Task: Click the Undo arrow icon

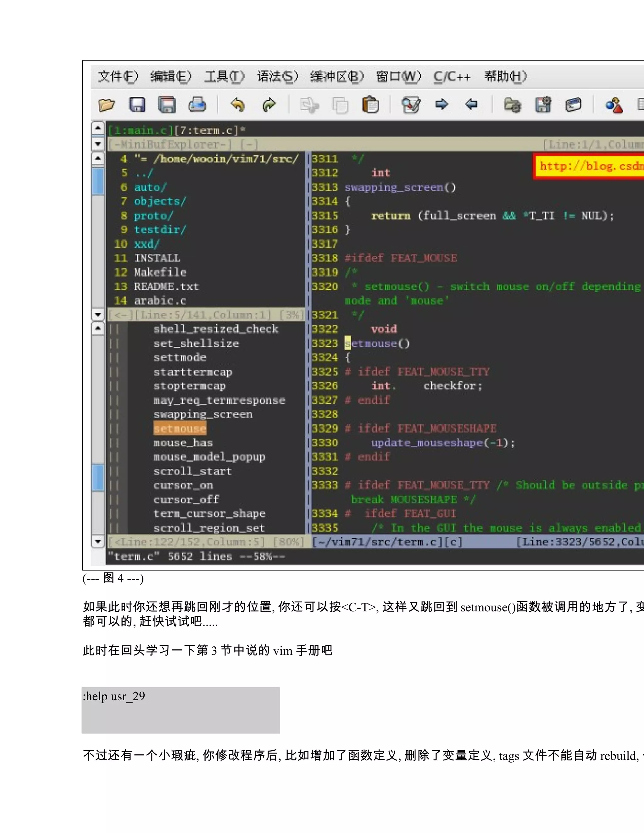Action: pyautogui.click(x=238, y=104)
